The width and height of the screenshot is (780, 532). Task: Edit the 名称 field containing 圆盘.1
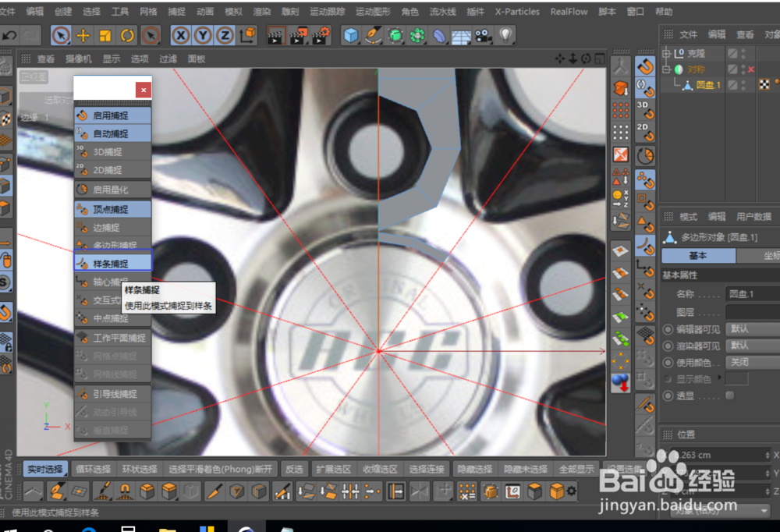(x=753, y=294)
